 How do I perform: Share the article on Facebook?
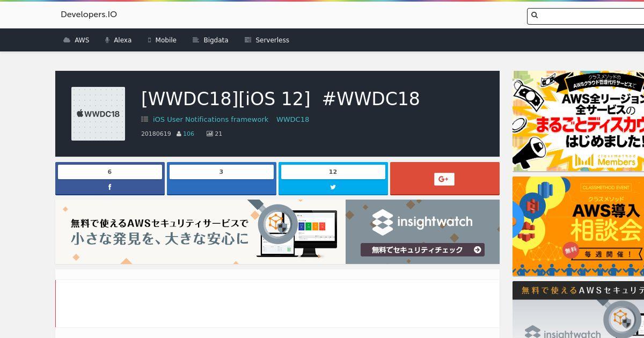110,187
